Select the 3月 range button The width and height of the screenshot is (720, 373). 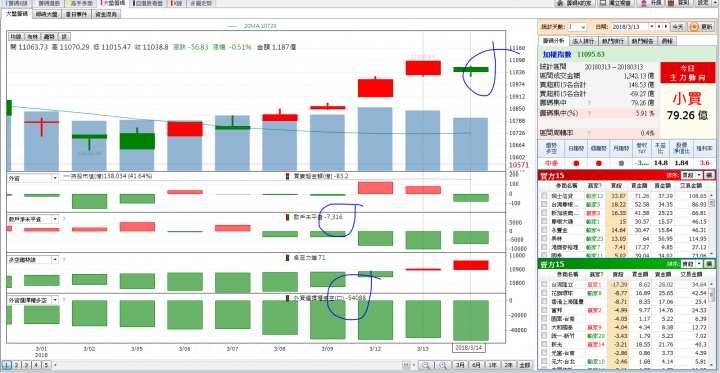[460, 366]
